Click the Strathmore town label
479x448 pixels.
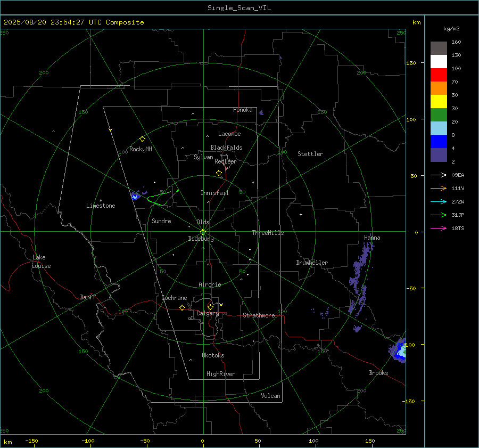tap(259, 315)
